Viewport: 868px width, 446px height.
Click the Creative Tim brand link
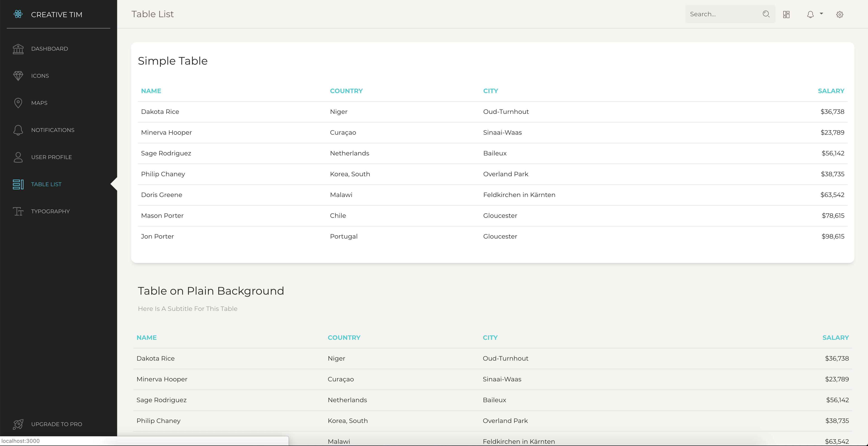pyautogui.click(x=57, y=14)
